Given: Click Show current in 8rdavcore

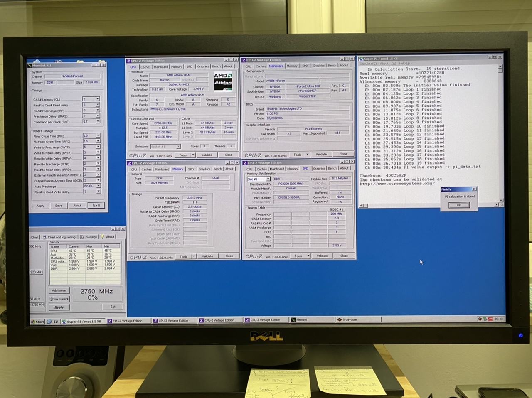Looking at the screenshot, I should pos(59,299).
